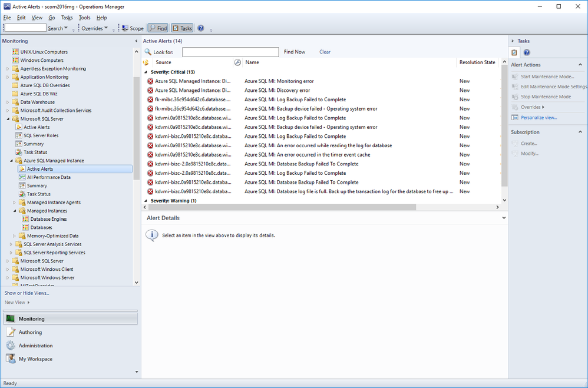Collapse the Subscription section
The height and width of the screenshot is (388, 588).
pyautogui.click(x=580, y=132)
